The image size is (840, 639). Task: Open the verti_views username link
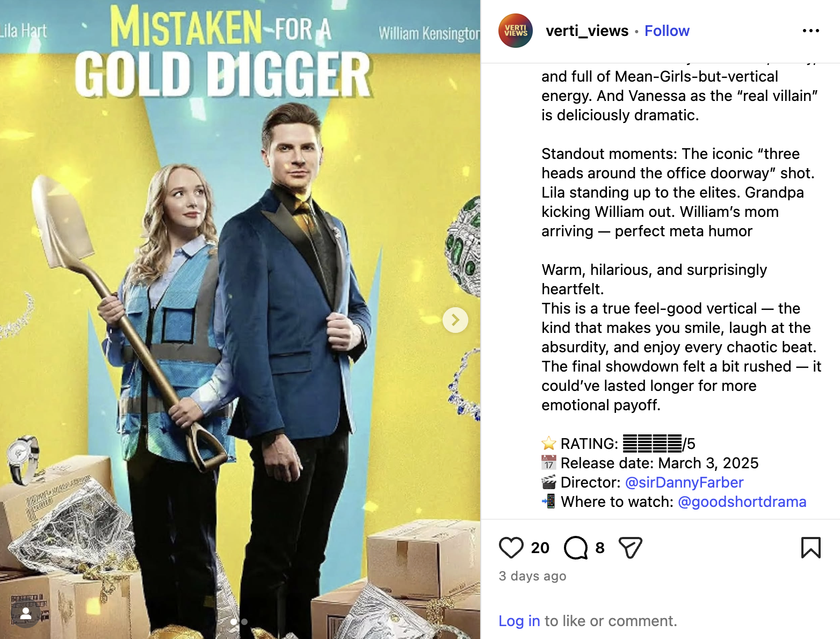[586, 31]
